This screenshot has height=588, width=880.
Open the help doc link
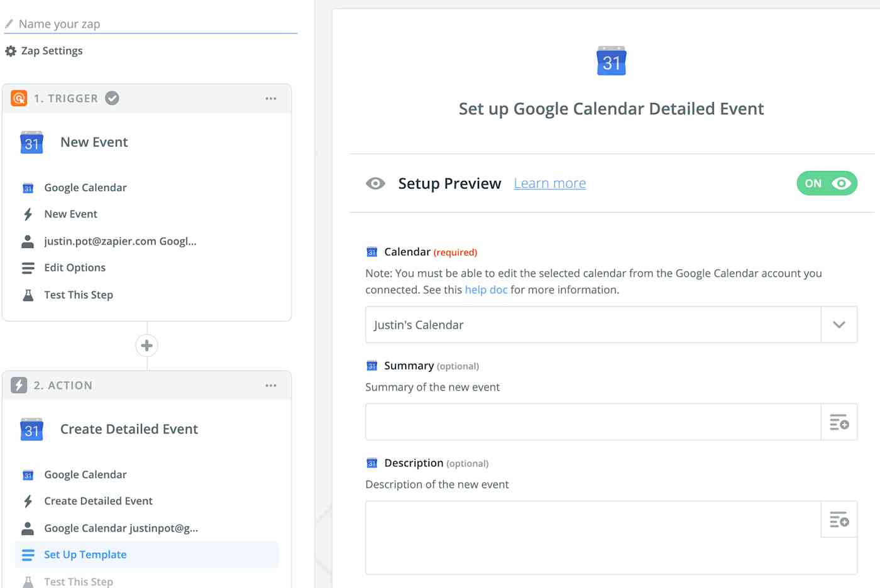486,290
